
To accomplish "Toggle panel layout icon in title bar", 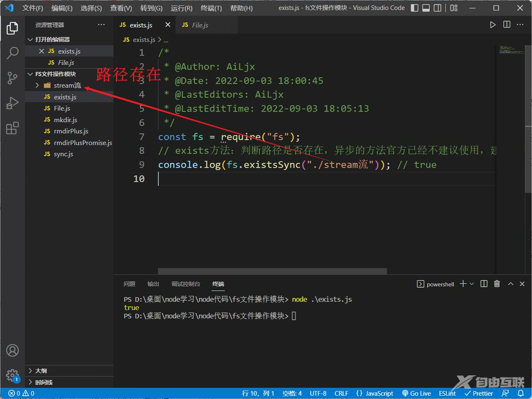I will [x=426, y=8].
